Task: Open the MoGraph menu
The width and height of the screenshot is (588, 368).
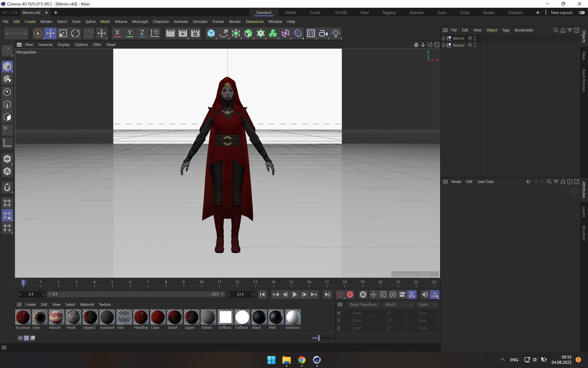Action: (x=140, y=21)
